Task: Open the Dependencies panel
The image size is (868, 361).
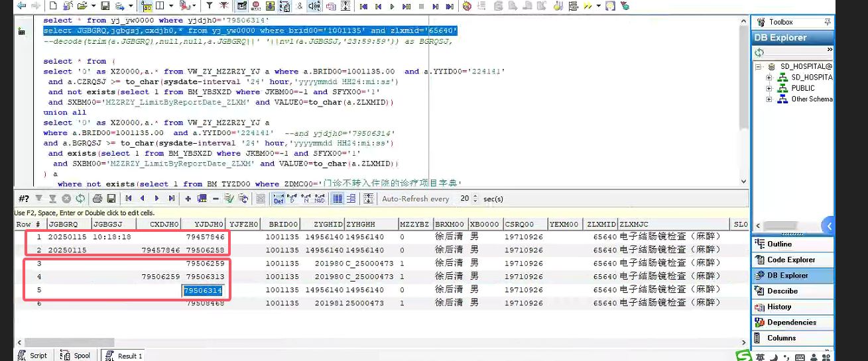Action: (790, 322)
